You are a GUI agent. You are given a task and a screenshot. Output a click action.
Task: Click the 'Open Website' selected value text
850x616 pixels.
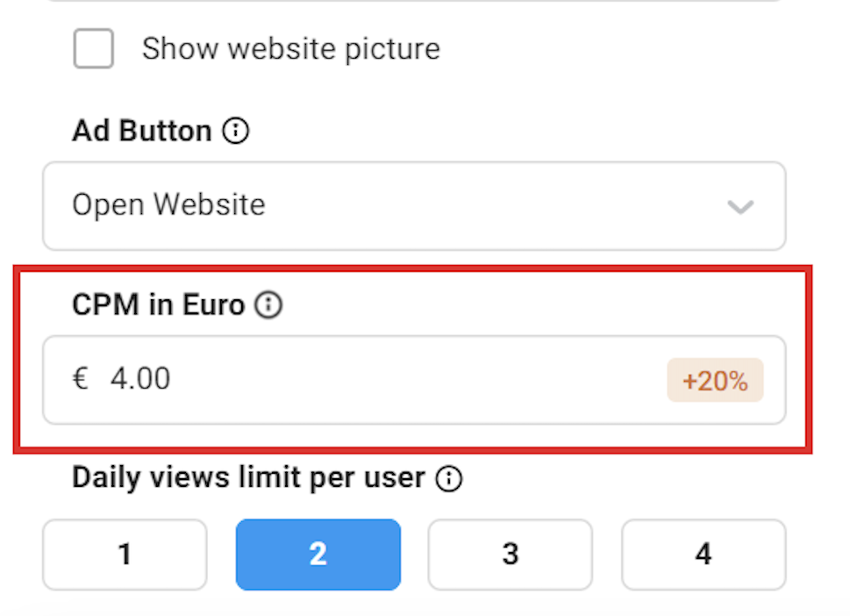(168, 205)
